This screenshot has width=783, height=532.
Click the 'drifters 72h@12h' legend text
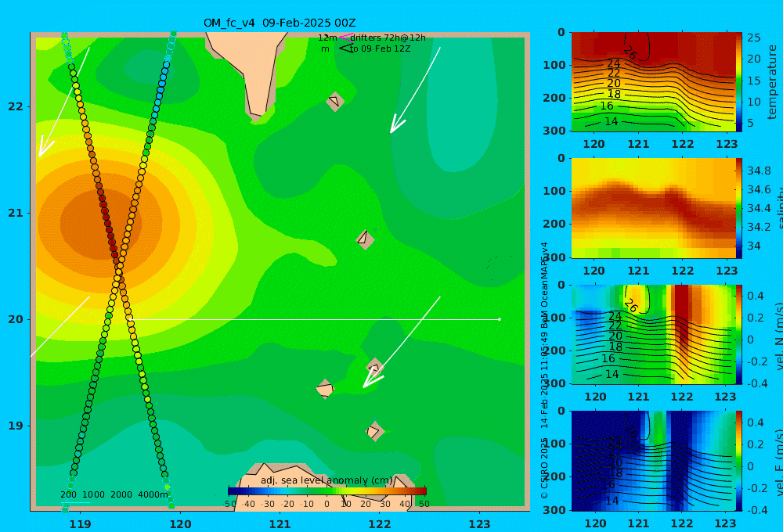click(388, 38)
